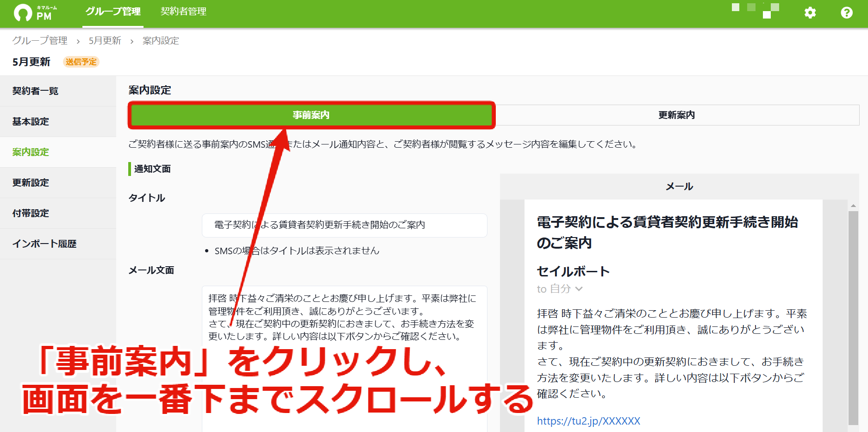This screenshot has width=868, height=432.
Task: Open 更新設定 in sidebar
Action: tap(58, 183)
